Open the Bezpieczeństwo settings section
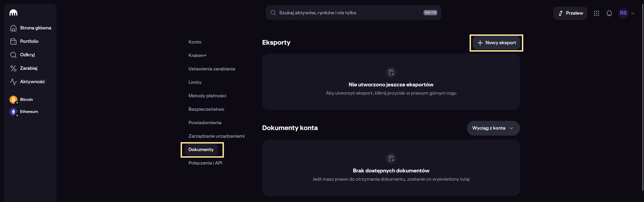This screenshot has height=202, width=644. point(206,109)
